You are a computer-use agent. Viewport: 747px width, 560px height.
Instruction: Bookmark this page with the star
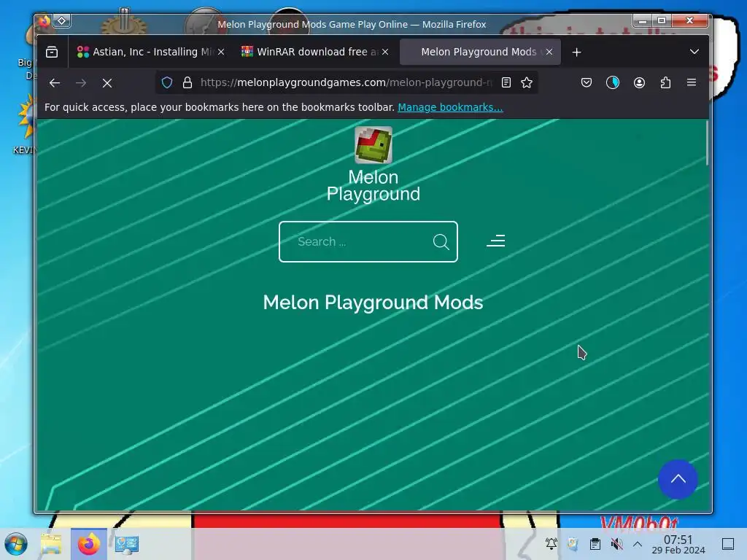coord(527,82)
